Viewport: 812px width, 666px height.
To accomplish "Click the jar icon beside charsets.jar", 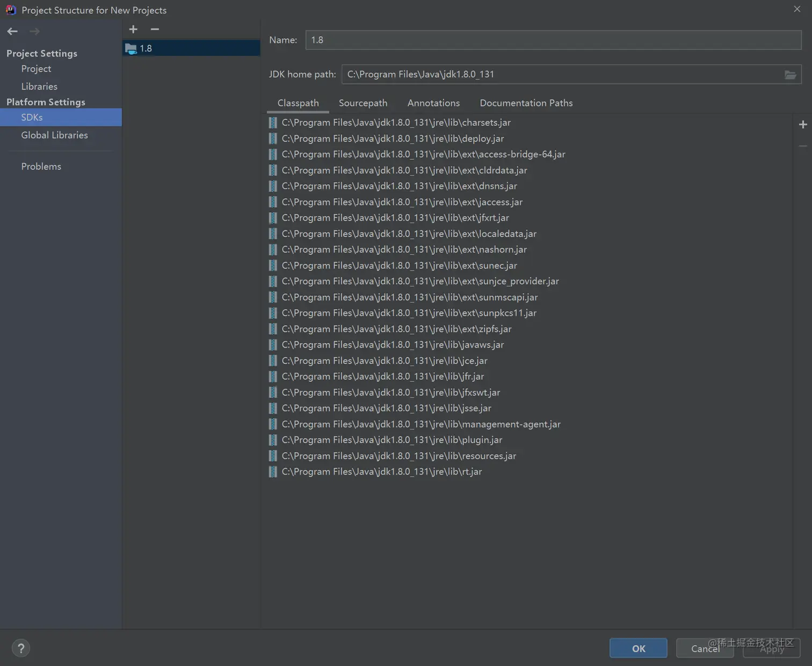I will (x=273, y=123).
